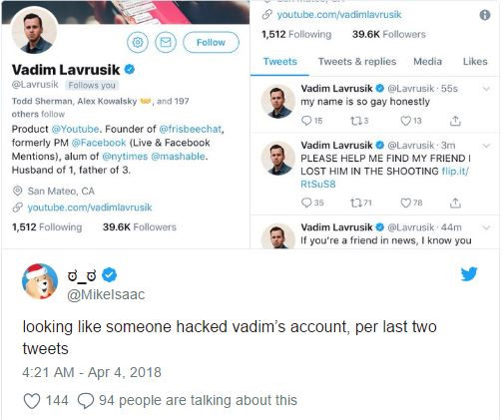Like the MikeIsaac embedded tweet
The height and width of the screenshot is (420, 504).
click(32, 401)
